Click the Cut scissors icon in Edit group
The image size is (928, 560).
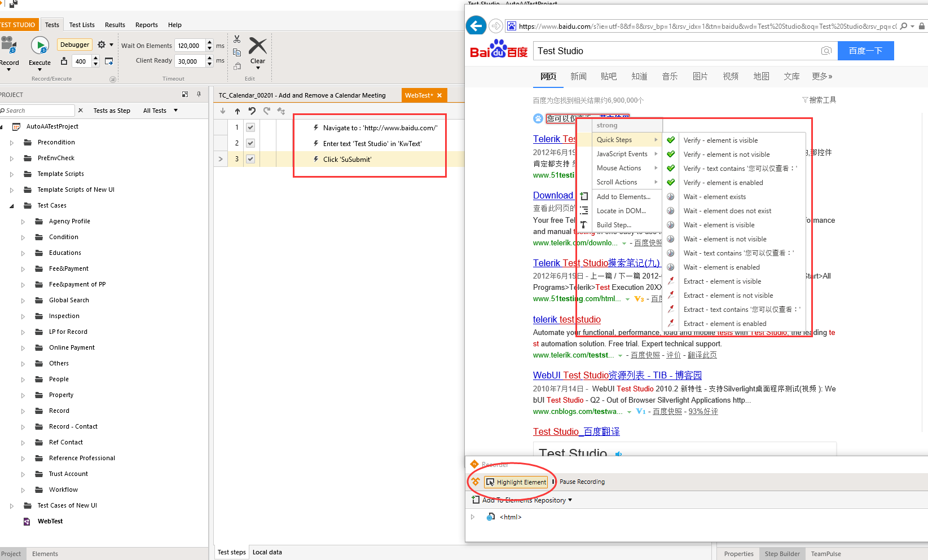pyautogui.click(x=237, y=39)
